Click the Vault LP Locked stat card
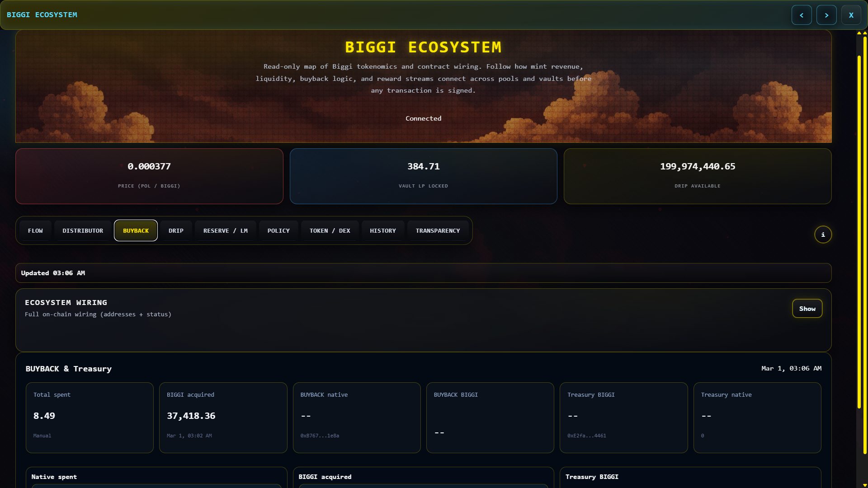The width and height of the screenshot is (868, 488). [x=423, y=176]
